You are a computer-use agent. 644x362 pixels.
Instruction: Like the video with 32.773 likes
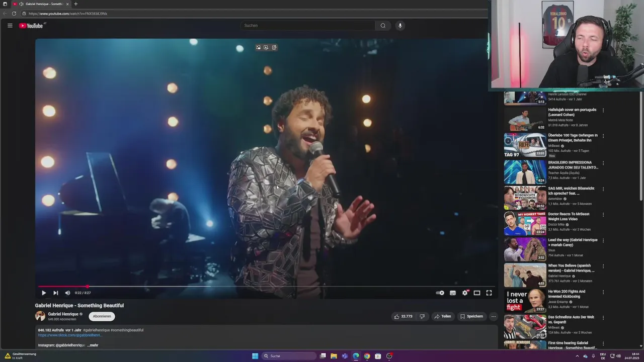pyautogui.click(x=404, y=316)
